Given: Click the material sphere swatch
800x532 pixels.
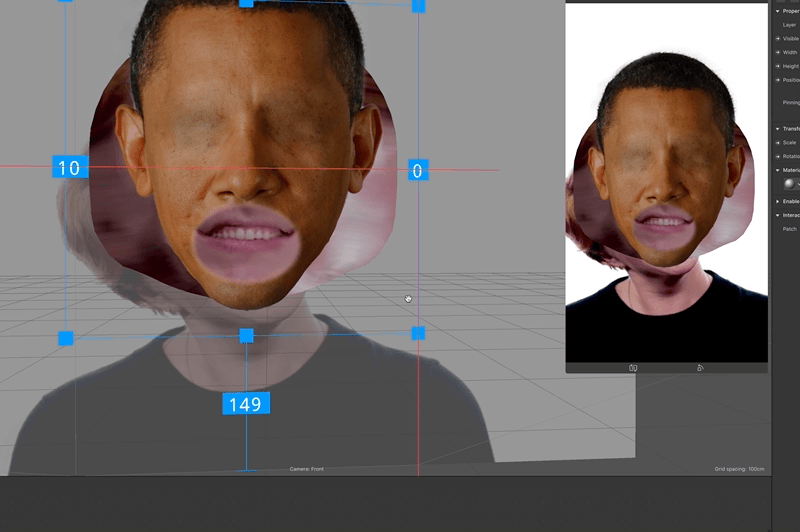Looking at the screenshot, I should point(789,184).
